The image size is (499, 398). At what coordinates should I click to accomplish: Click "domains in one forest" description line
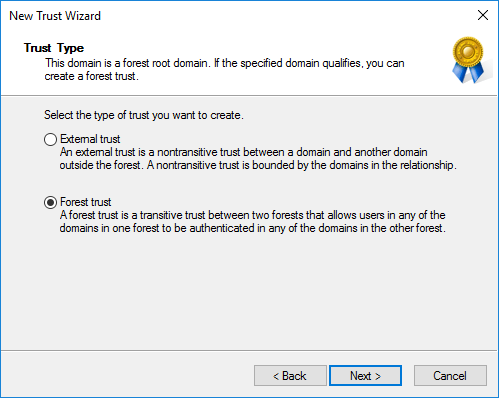(x=252, y=228)
